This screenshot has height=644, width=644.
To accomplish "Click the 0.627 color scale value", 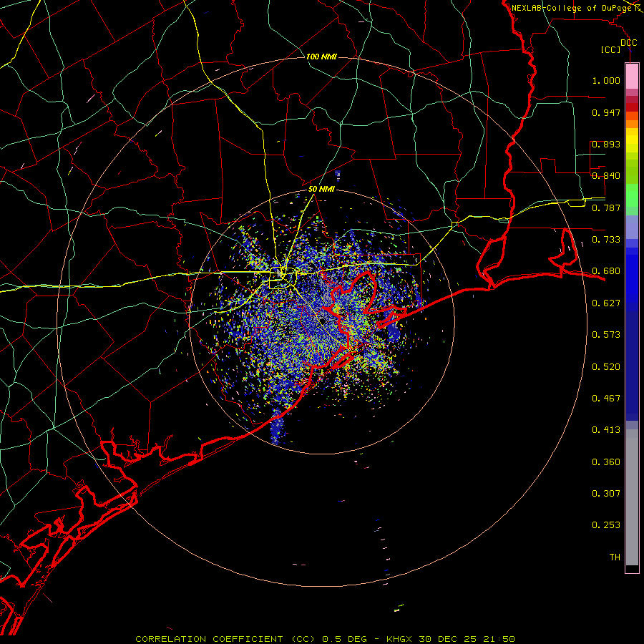I will tap(606, 303).
